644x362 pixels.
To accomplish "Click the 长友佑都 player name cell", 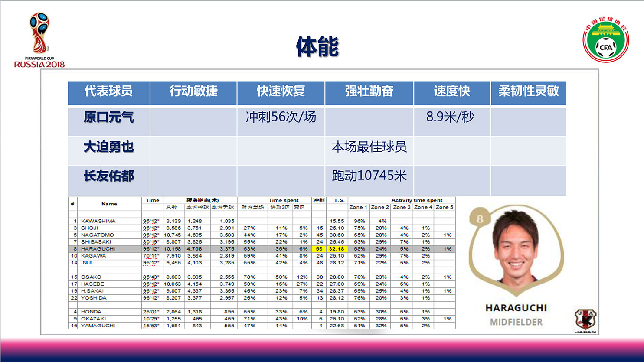I will coord(108,176).
